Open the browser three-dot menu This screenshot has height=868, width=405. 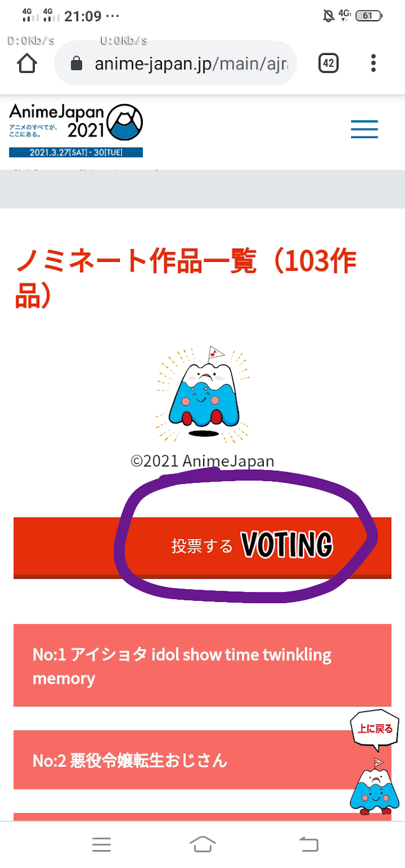[374, 63]
